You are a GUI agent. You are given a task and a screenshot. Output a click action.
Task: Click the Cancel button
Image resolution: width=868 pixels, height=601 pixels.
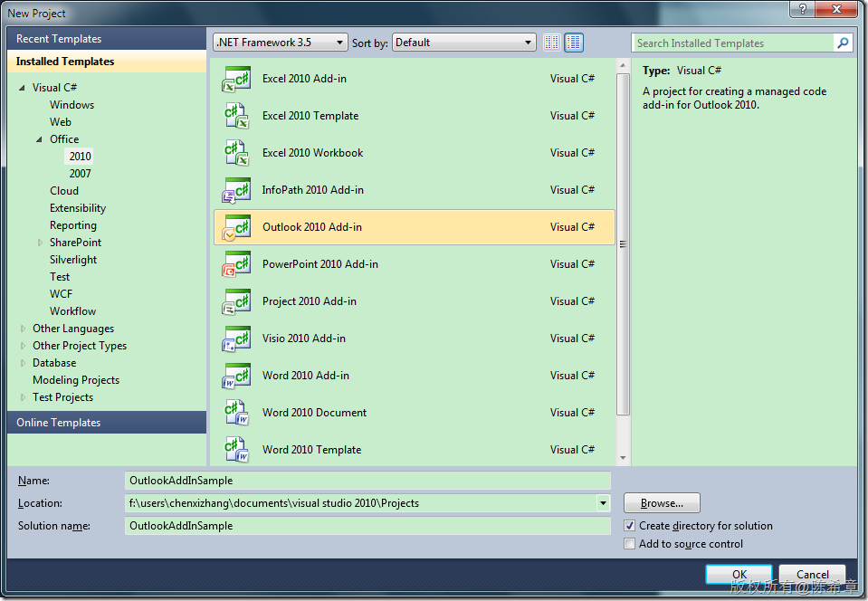coord(812,574)
